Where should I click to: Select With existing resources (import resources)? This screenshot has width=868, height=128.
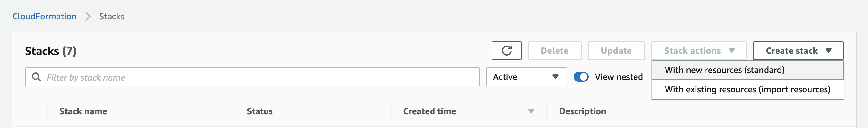pyautogui.click(x=747, y=90)
